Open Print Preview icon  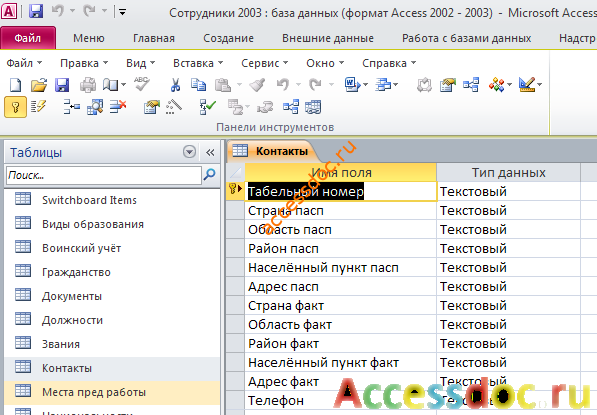[x=110, y=85]
